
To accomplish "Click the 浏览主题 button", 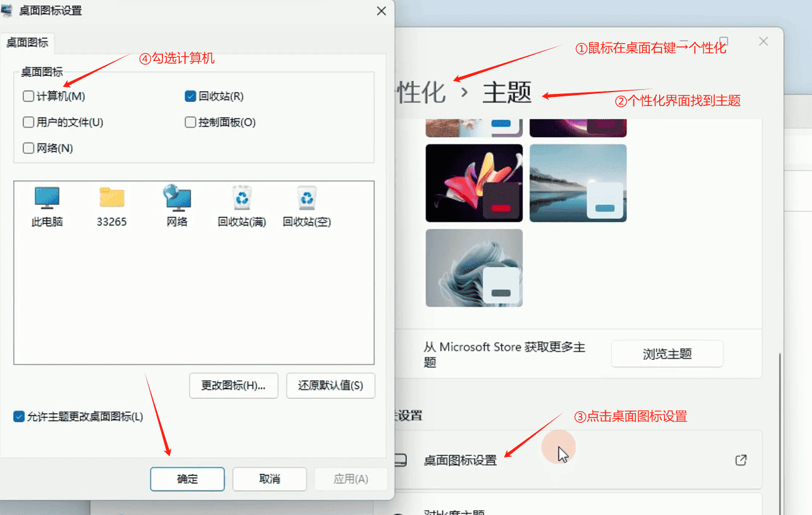I will pos(667,353).
